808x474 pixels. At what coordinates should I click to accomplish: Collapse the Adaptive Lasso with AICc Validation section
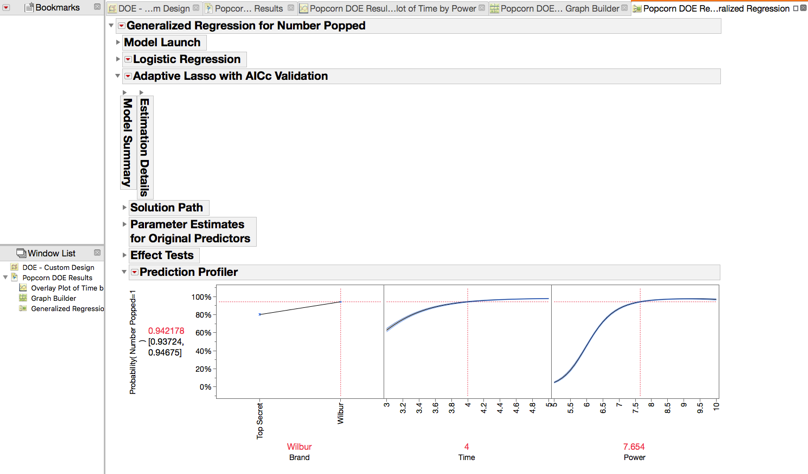point(118,76)
